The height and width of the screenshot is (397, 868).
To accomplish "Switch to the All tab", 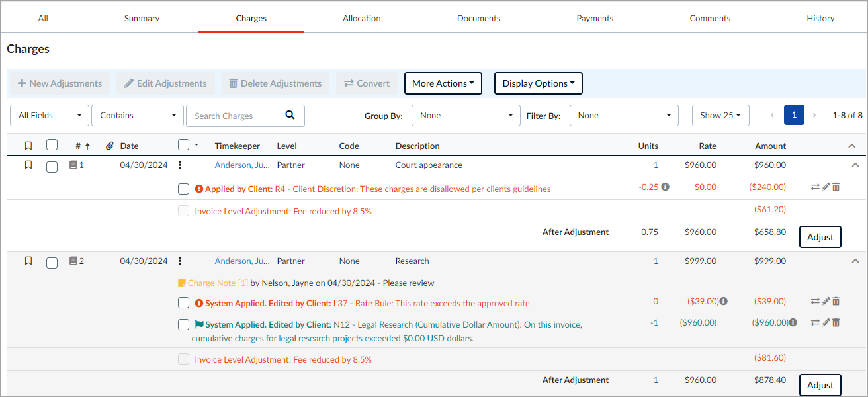I will pyautogui.click(x=43, y=18).
